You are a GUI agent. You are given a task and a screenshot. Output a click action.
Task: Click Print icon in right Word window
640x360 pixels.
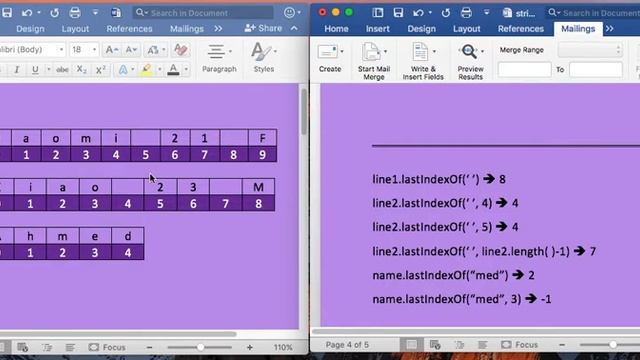(466, 13)
